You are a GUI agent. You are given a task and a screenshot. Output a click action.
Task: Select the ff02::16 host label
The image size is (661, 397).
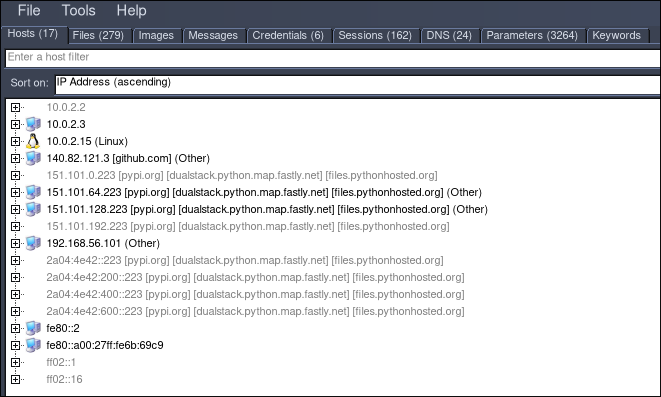64,379
